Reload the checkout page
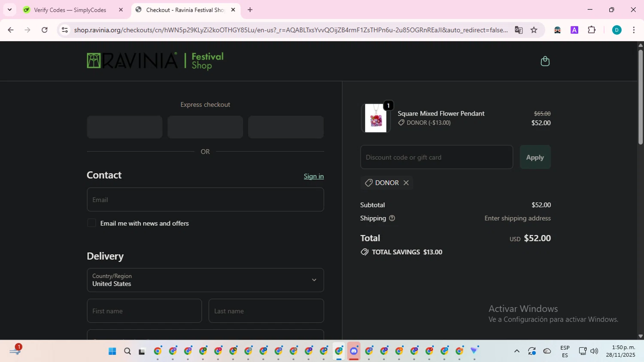This screenshot has height=362, width=644. click(x=44, y=30)
